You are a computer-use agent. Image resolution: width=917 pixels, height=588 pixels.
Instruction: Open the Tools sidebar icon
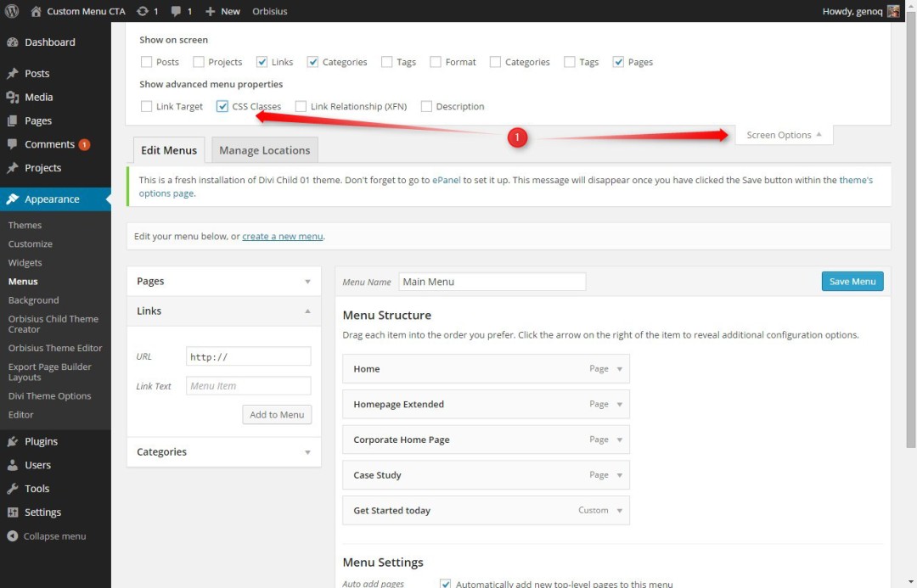coord(14,488)
